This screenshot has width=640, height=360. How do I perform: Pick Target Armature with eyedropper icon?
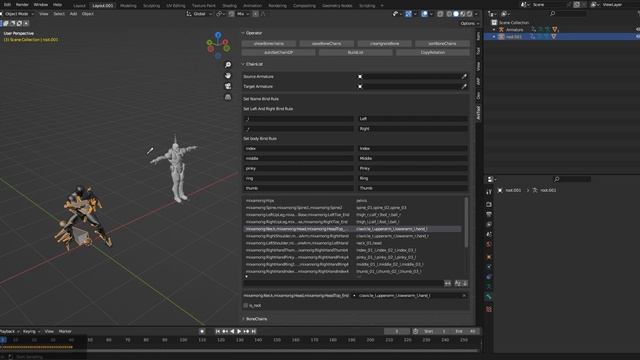(464, 87)
